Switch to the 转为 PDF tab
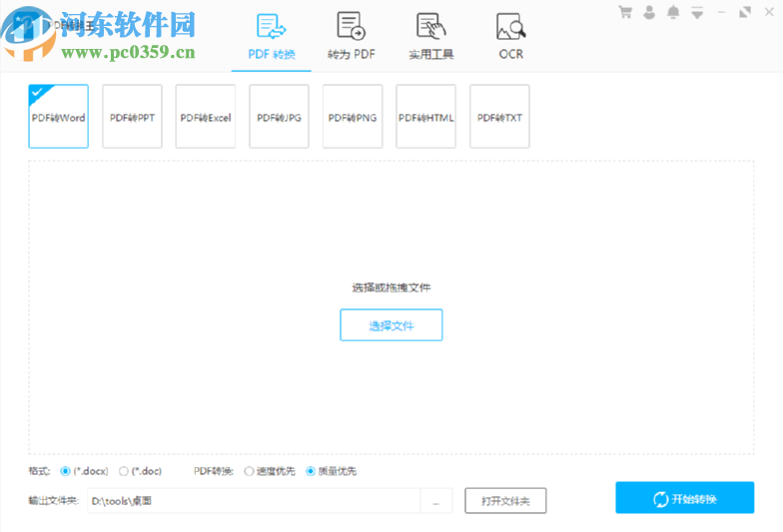 pos(351,36)
